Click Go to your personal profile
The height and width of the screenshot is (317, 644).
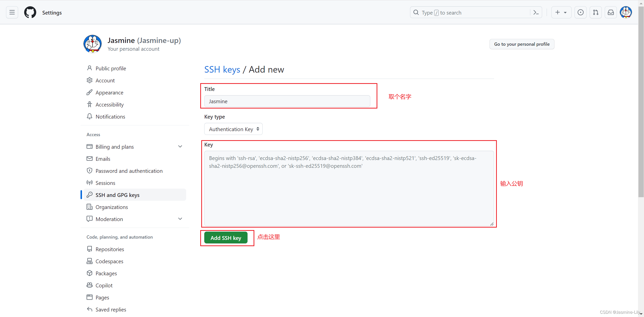point(522,44)
